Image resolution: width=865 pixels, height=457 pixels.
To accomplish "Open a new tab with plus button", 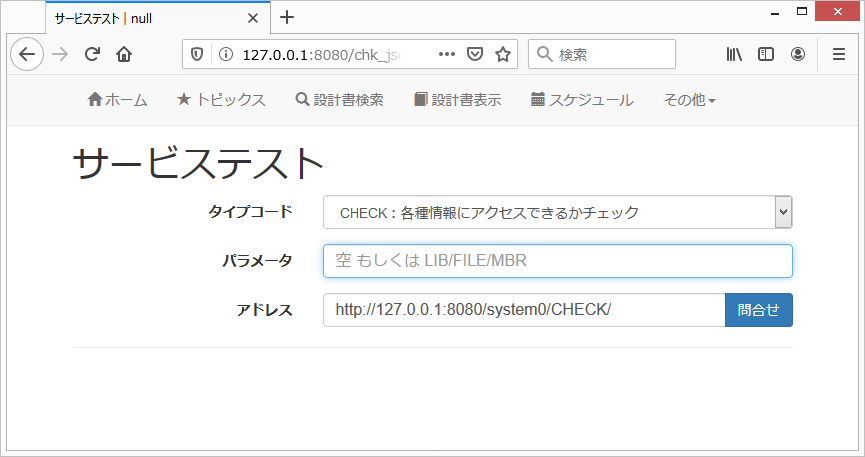I will click(287, 18).
